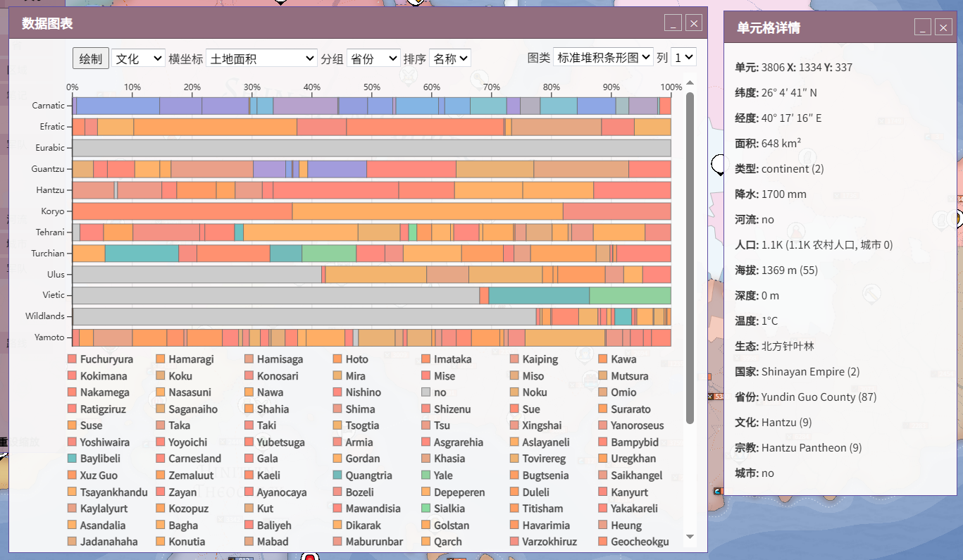Open the 标准堆积条形图 chart type dropdown
The width and height of the screenshot is (963, 560).
[603, 58]
